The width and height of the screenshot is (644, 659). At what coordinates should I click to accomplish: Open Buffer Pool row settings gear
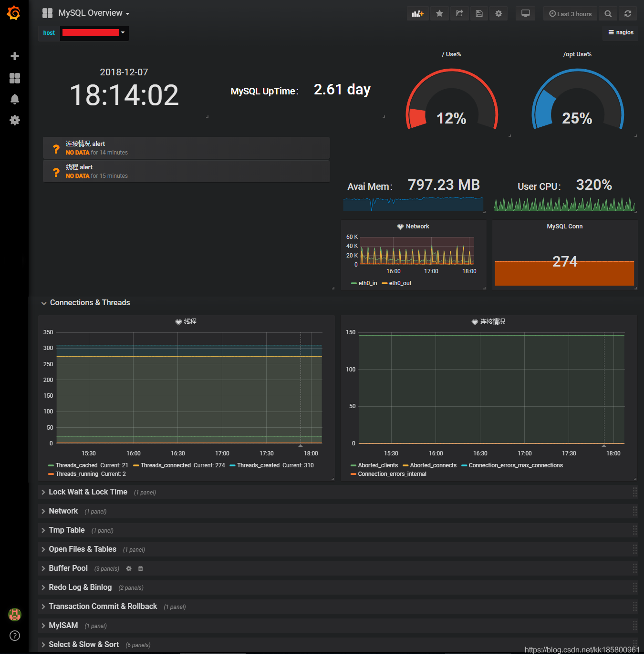(x=129, y=568)
